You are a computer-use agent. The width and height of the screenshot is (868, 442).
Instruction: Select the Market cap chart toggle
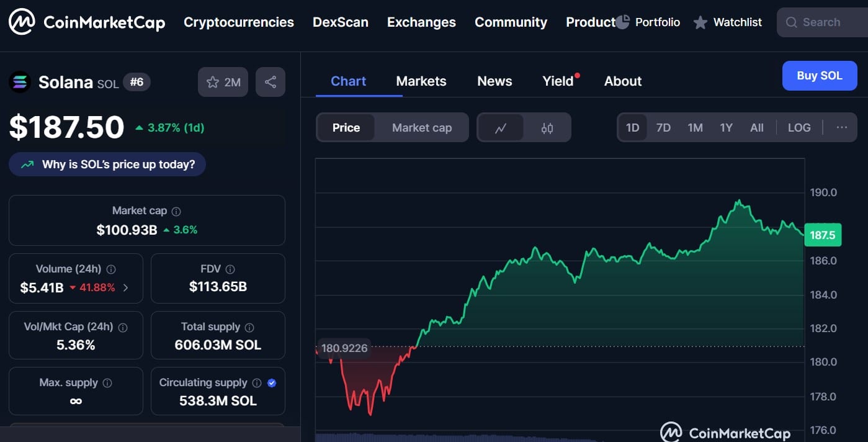click(x=422, y=128)
